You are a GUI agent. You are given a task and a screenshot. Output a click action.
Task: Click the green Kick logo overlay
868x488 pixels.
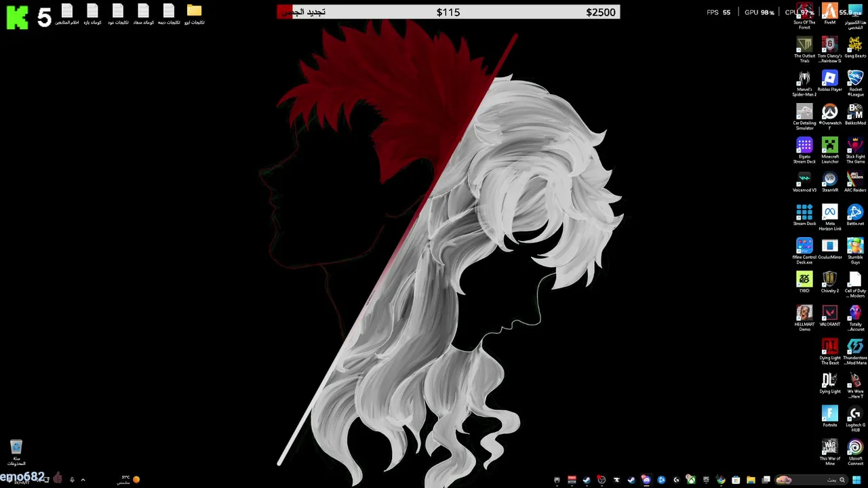tap(17, 17)
